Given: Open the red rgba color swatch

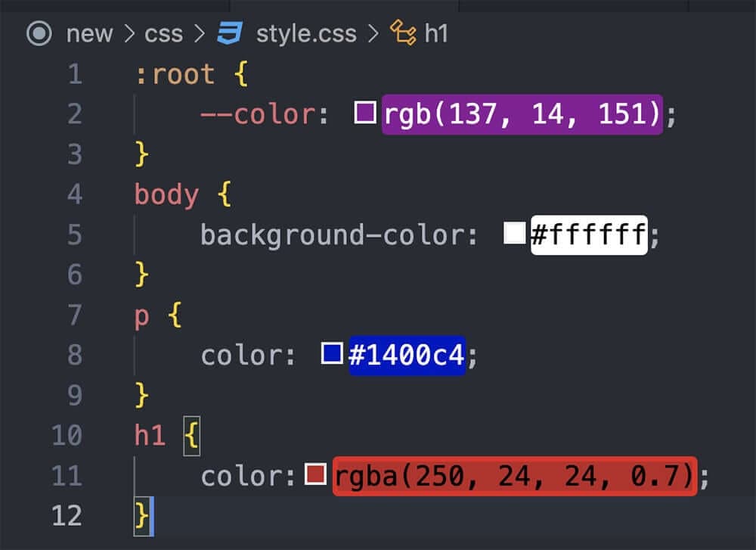Looking at the screenshot, I should click(315, 475).
